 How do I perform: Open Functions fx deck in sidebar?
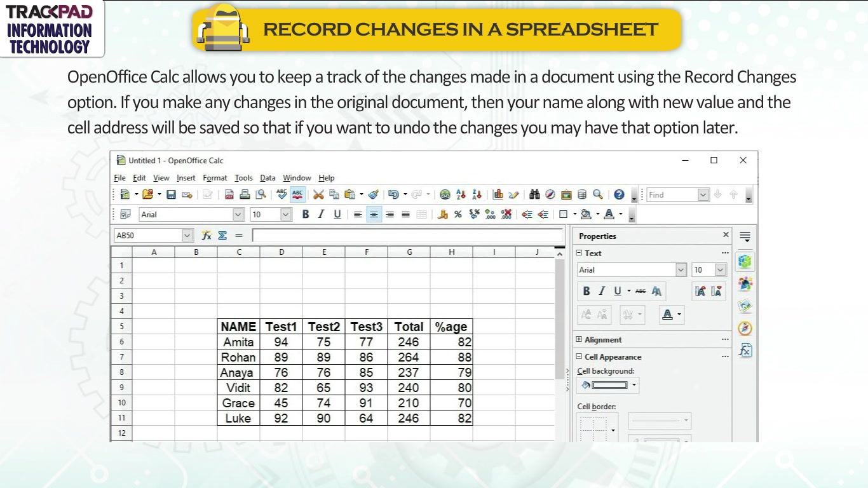point(745,350)
